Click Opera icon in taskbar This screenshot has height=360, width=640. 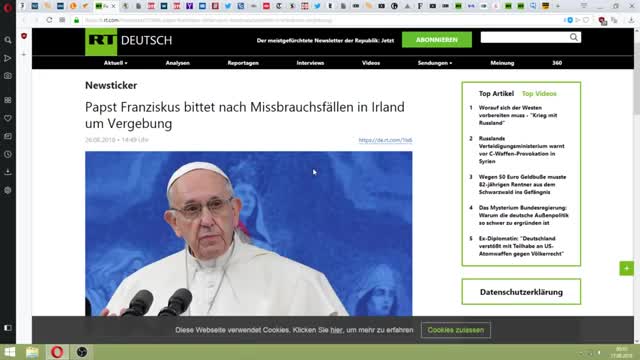coord(57,352)
